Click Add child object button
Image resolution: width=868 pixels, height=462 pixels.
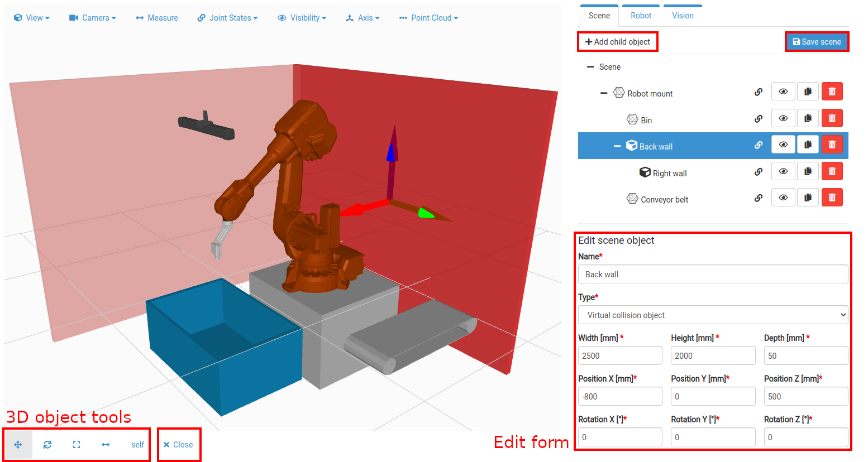tap(618, 42)
